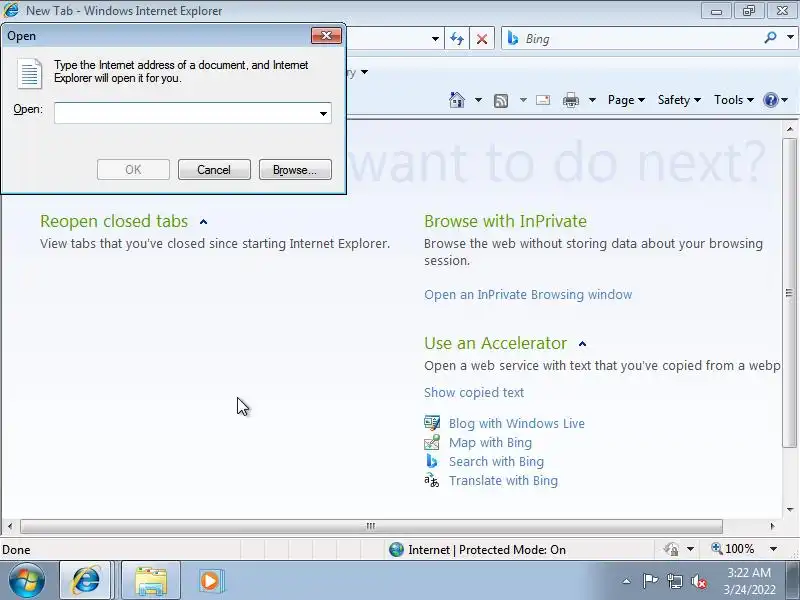800x600 pixels.
Task: Click the Cancel button in Open dialog
Action: [214, 170]
